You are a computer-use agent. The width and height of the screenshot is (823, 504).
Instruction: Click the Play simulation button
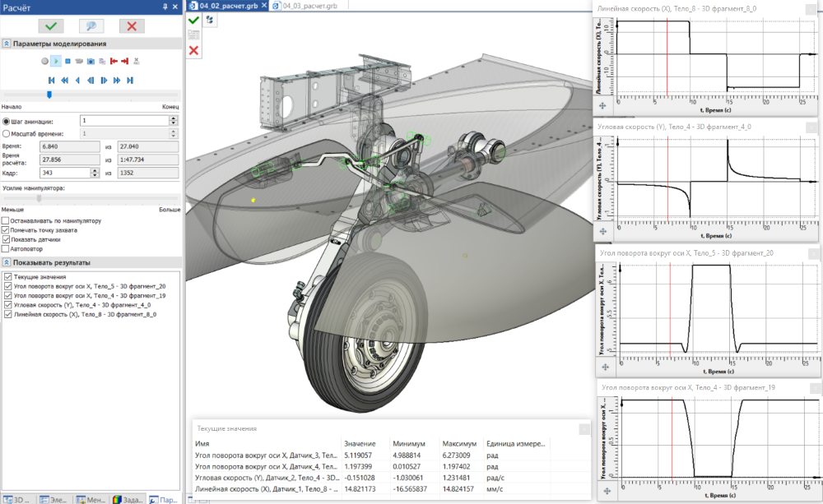(x=55, y=61)
